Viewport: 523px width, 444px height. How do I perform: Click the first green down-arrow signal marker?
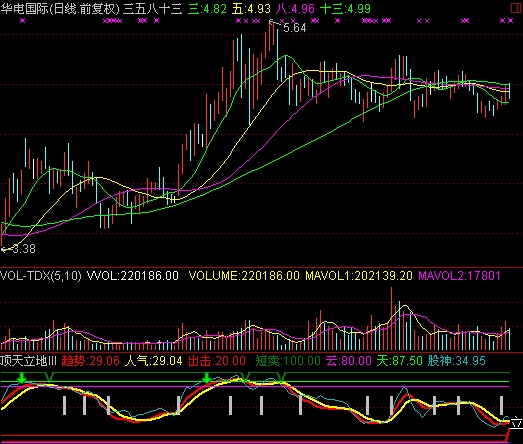coord(22,378)
